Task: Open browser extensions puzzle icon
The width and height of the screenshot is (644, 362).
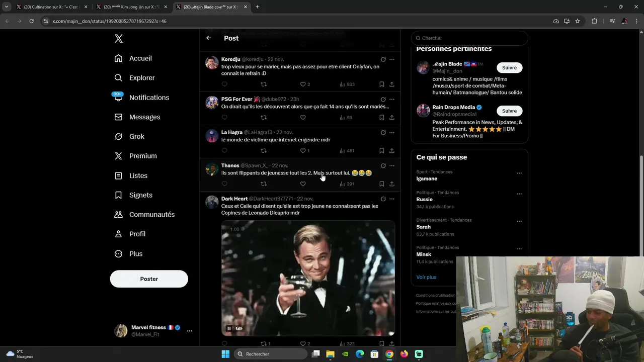Action: tap(594, 21)
